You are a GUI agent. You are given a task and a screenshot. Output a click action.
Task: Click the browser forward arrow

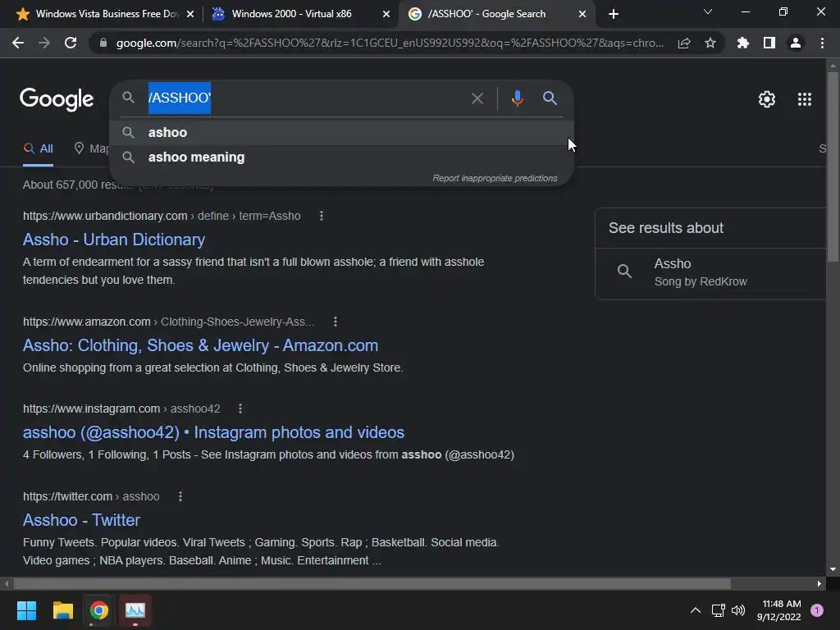44,43
